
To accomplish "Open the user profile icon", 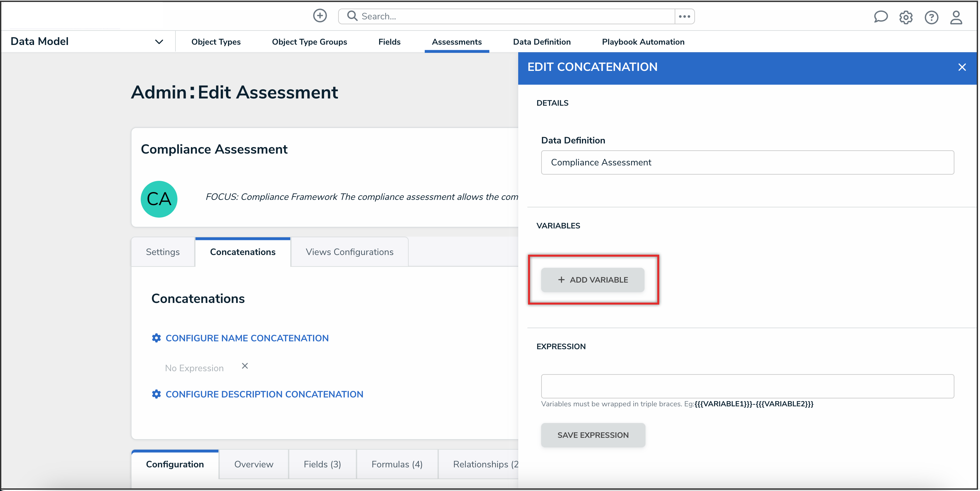I will 956,17.
